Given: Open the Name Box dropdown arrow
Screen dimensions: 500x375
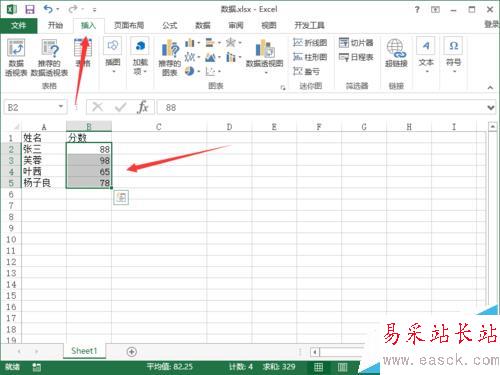Looking at the screenshot, I should (61, 107).
